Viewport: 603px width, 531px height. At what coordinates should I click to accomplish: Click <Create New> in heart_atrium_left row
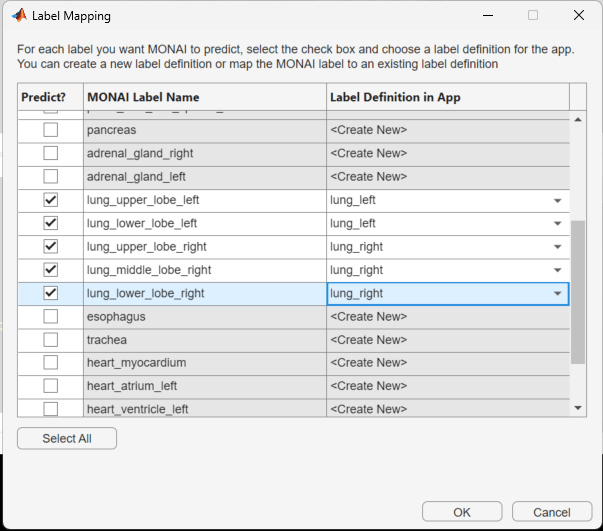click(x=448, y=386)
